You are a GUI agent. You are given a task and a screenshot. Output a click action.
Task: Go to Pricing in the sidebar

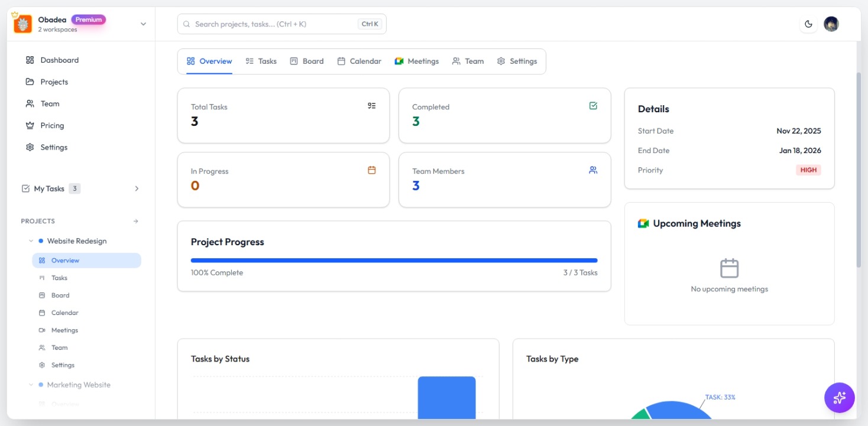[52, 125]
